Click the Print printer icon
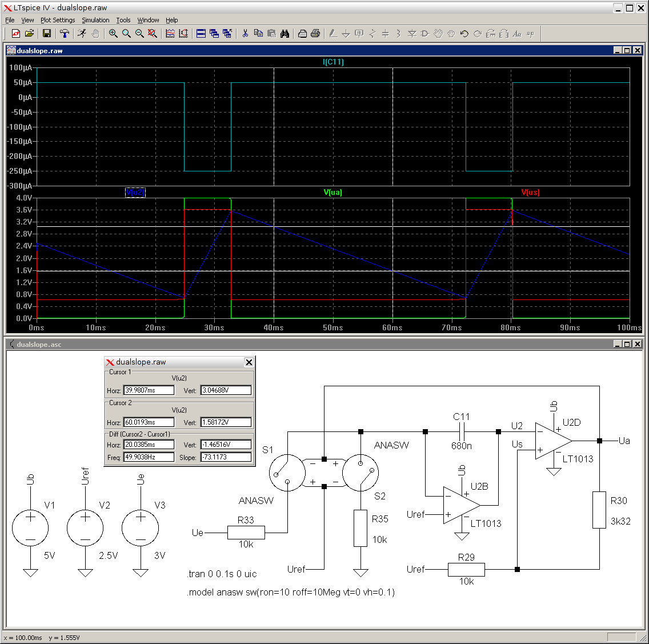Viewport: 649px width, 644px height. tap(315, 34)
